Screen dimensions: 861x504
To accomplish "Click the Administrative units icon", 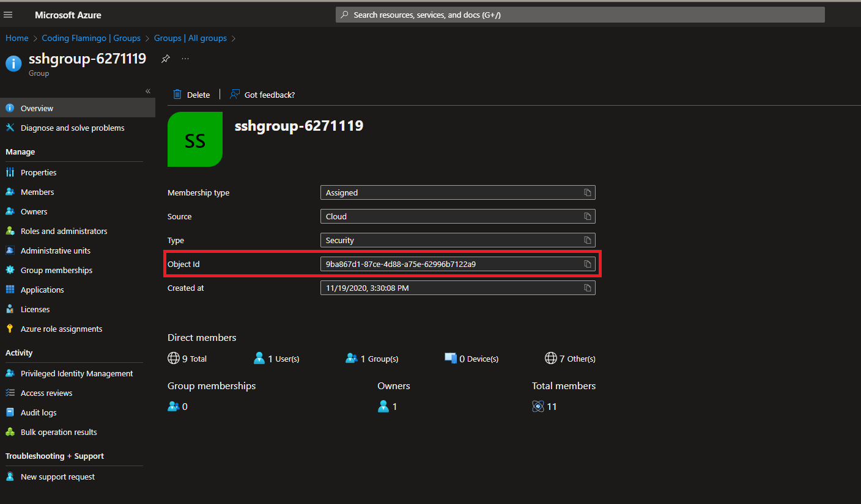I will click(10, 250).
